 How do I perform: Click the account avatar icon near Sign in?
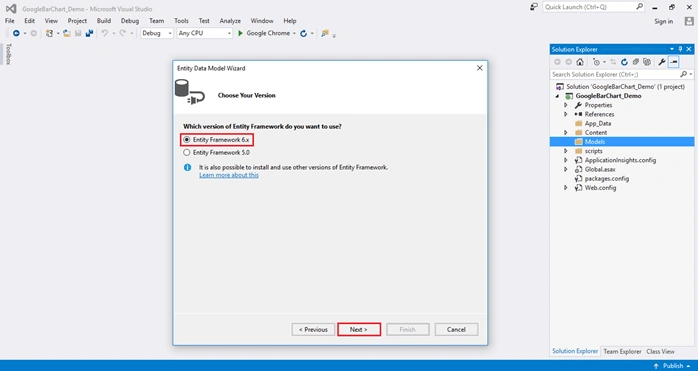pyautogui.click(x=689, y=21)
